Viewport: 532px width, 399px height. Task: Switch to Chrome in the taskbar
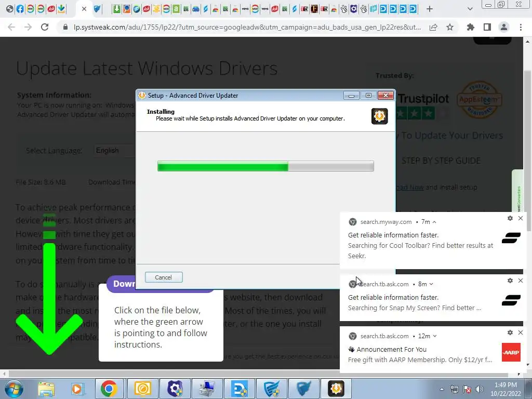[109, 389]
